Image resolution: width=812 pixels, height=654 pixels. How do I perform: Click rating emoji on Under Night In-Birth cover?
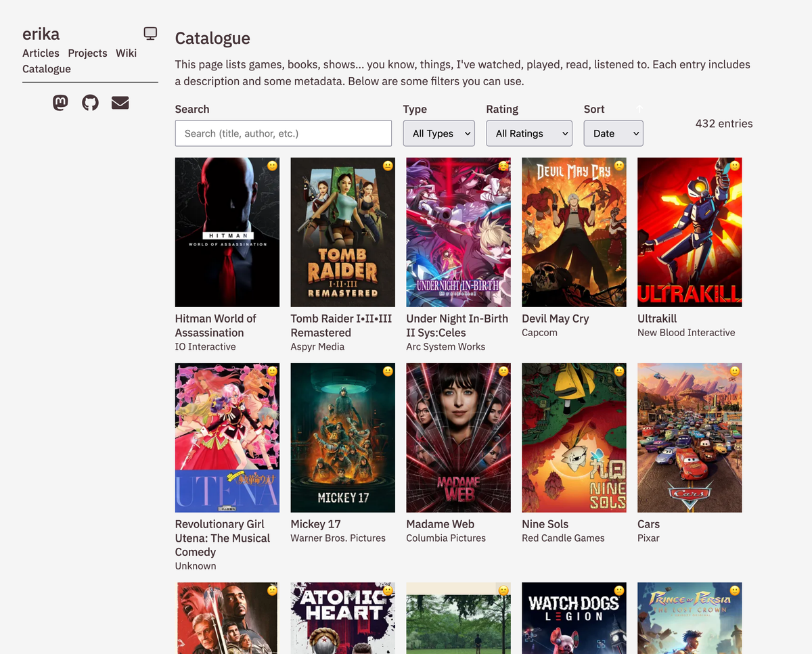pyautogui.click(x=503, y=166)
